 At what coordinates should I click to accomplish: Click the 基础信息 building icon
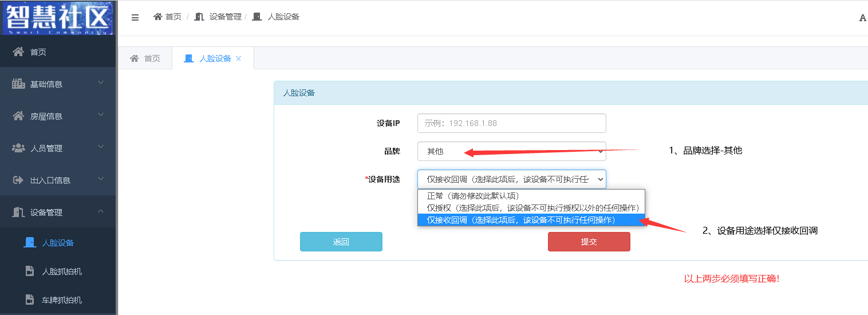click(19, 84)
